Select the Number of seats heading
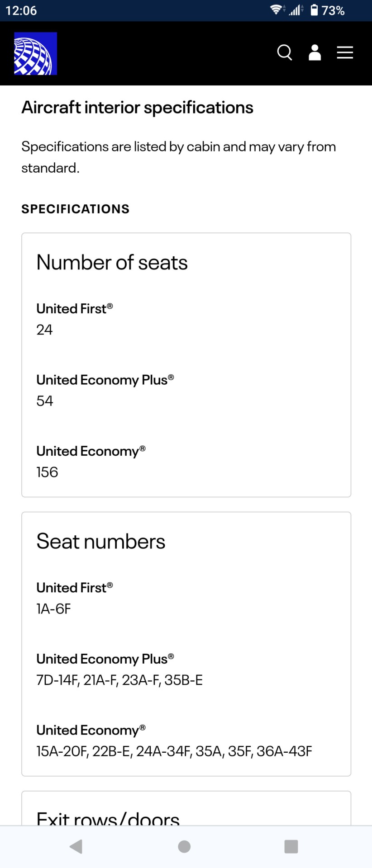This screenshot has height=868, width=372. tap(112, 262)
